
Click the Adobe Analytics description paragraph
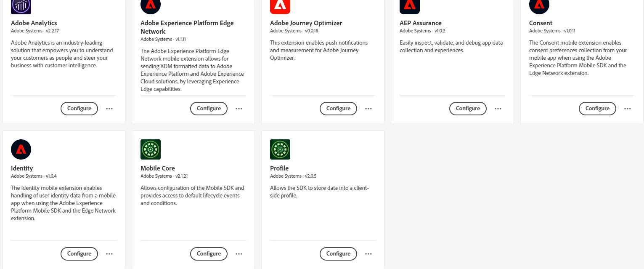62,54
